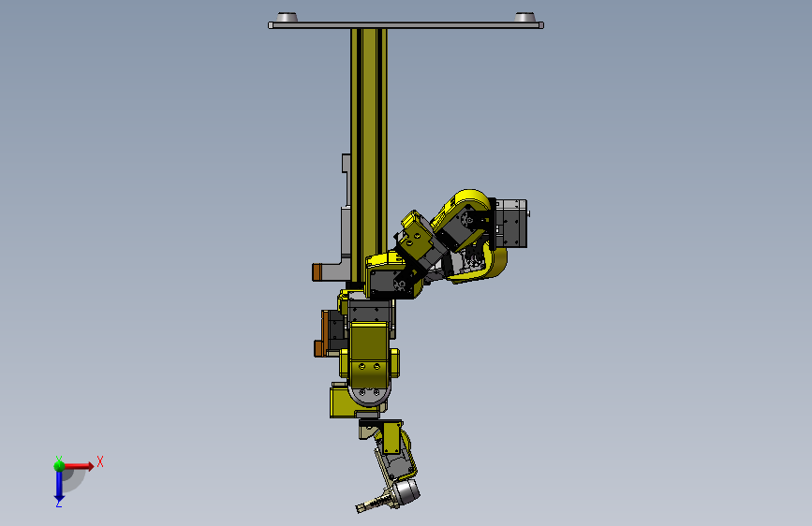This screenshot has height=526, width=812.
Task: Select the gray servo motor box on right
Action: click(x=511, y=223)
